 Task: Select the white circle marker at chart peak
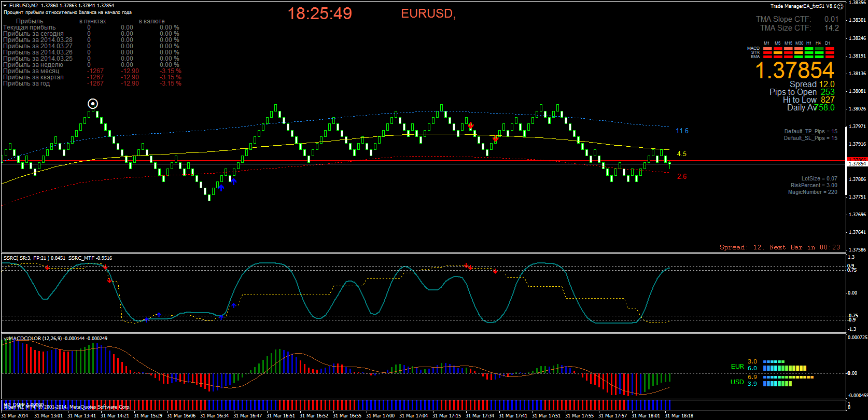click(x=93, y=104)
